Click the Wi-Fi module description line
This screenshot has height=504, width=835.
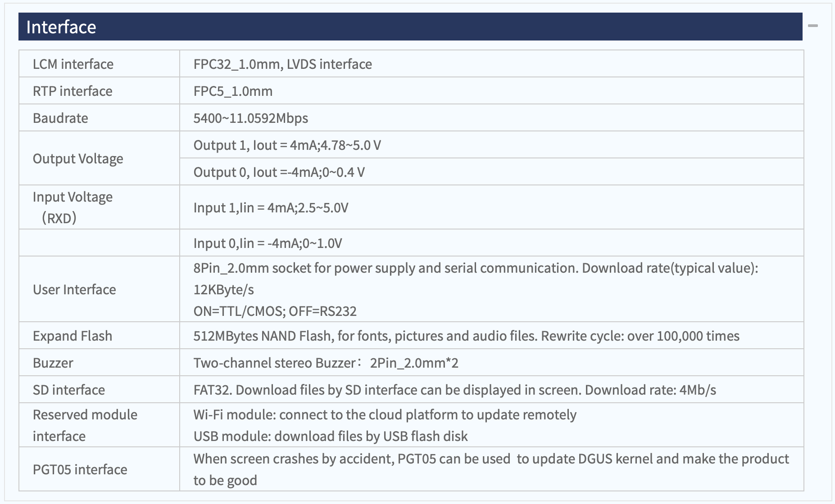pyautogui.click(x=385, y=414)
